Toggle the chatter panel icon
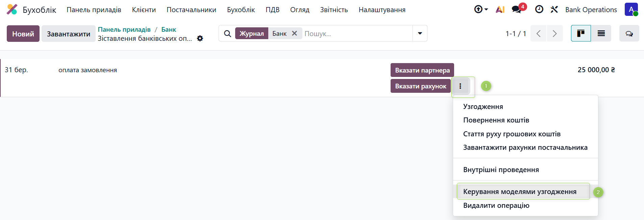The height and width of the screenshot is (220, 644). pyautogui.click(x=629, y=33)
